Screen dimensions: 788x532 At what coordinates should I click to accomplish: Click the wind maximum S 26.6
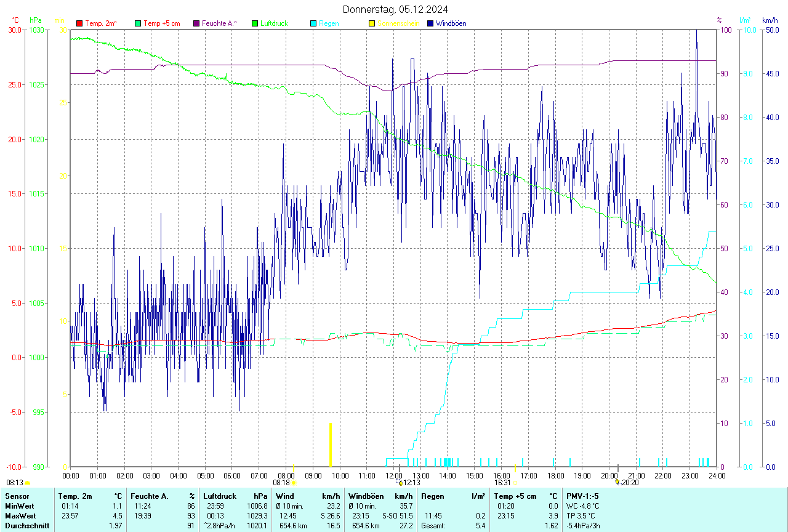[x=330, y=515]
